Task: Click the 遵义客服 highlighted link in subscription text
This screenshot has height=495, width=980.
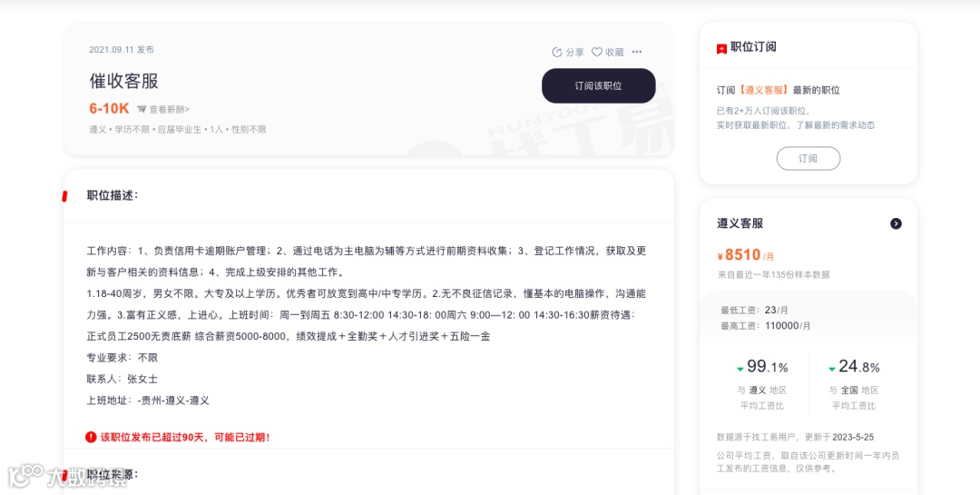Action: coord(764,90)
